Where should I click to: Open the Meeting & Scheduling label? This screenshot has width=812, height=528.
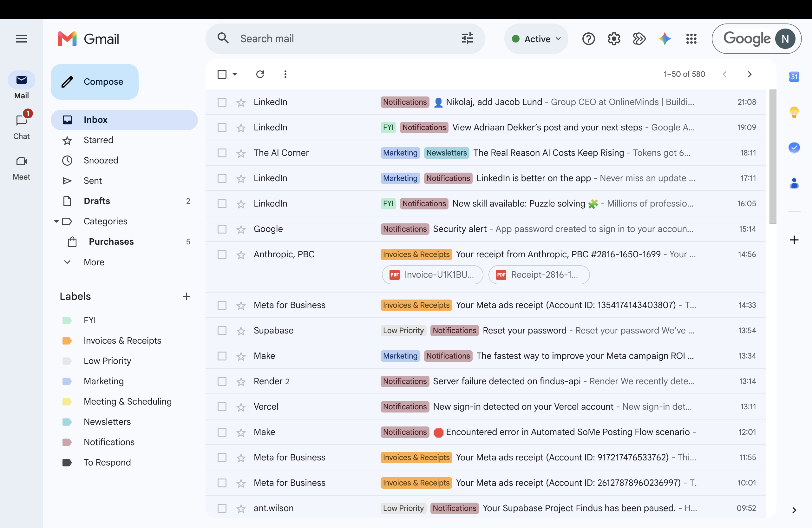click(x=128, y=401)
